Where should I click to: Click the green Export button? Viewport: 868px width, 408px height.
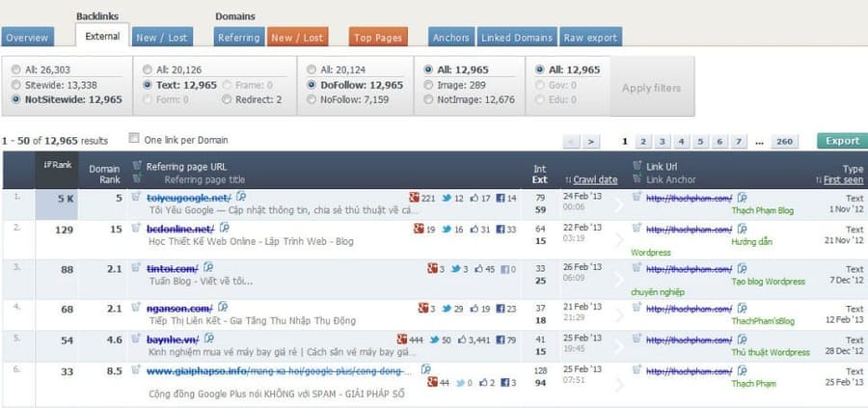[843, 141]
